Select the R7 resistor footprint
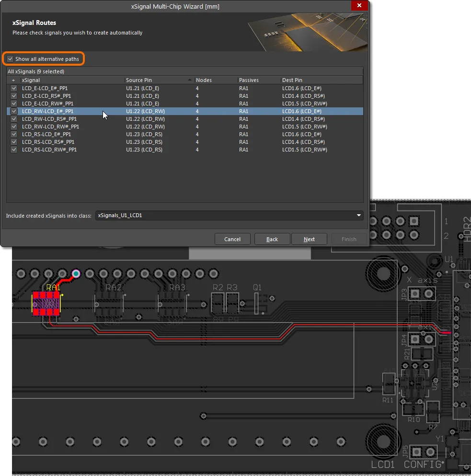Screen dimensions: 471x476 [433, 412]
